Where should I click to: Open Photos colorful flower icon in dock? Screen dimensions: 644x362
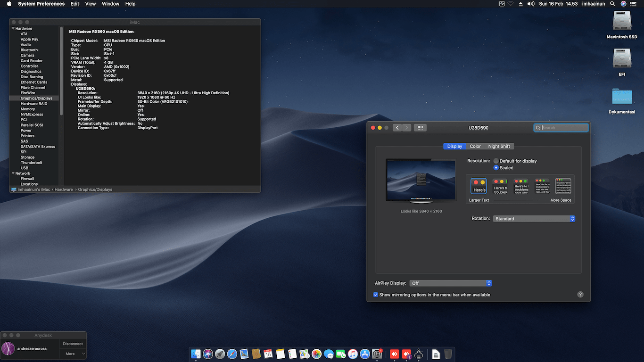click(x=317, y=354)
